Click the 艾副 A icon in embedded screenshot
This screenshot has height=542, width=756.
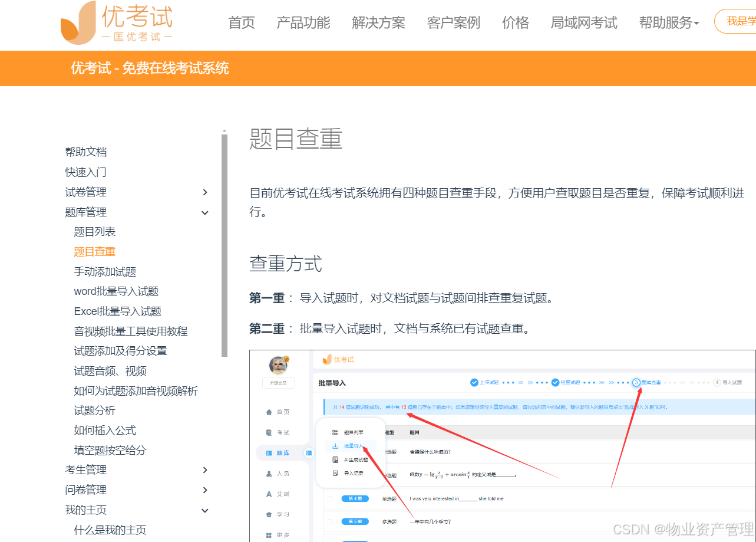pos(269,494)
